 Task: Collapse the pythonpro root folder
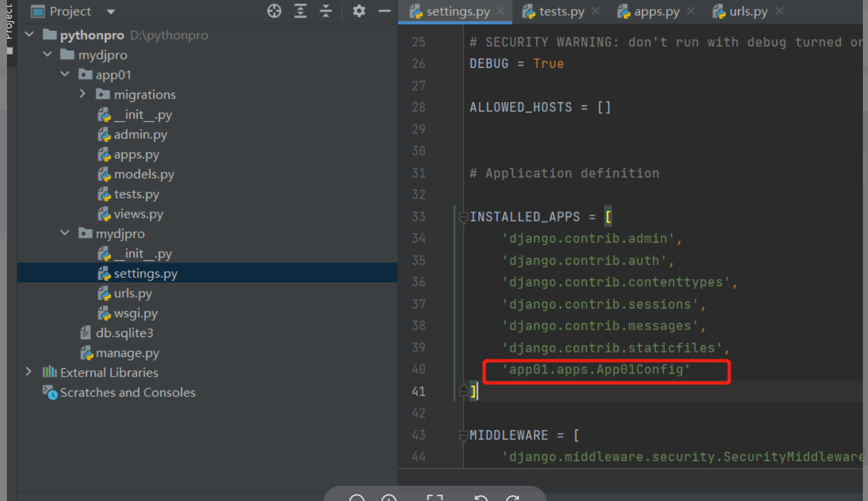pos(29,35)
